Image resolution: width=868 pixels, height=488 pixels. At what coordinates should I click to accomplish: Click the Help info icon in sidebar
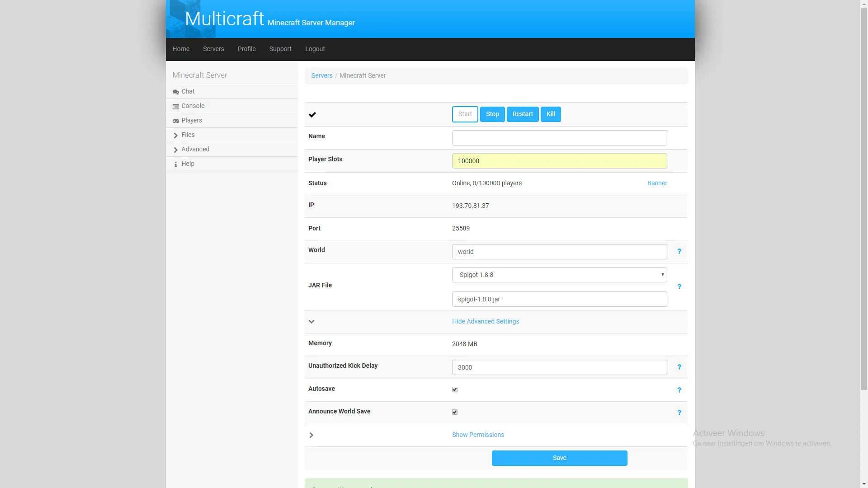coord(175,164)
